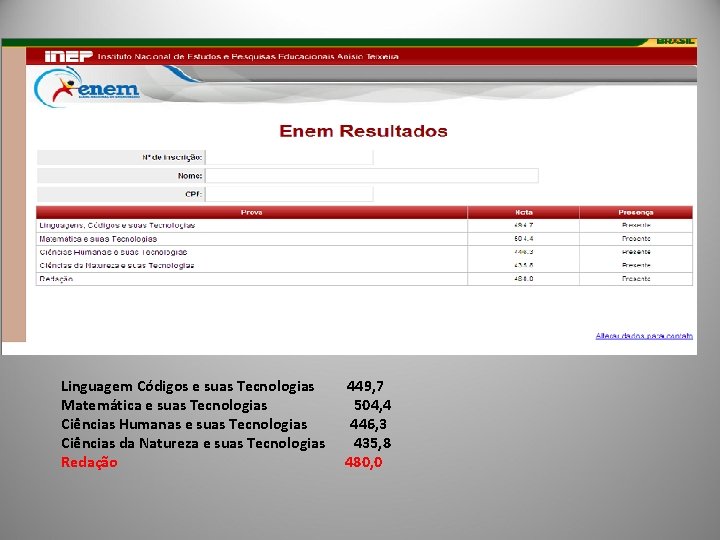The height and width of the screenshot is (540, 720).
Task: Click the Enem Resultados heading
Action: tap(363, 131)
